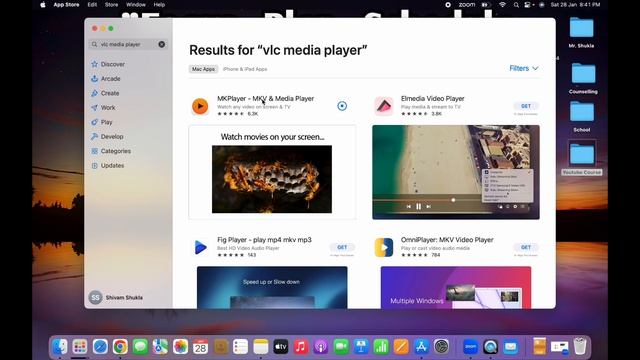Open System Settings from the Dock
The image size is (640, 360).
click(441, 347)
